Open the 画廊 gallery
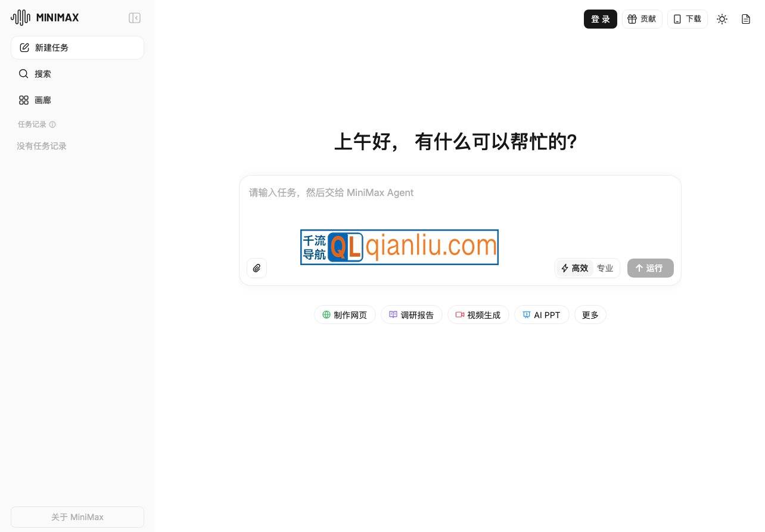Viewport: 765px width, 532px height. pos(42,100)
